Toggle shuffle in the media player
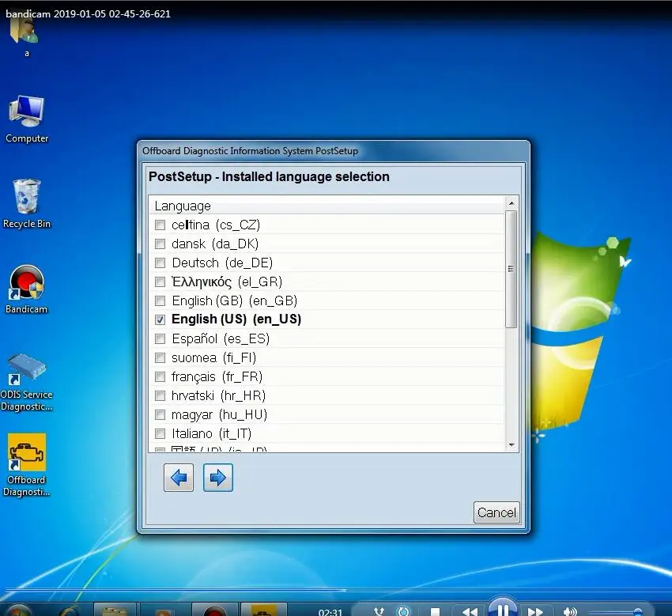672x616 pixels. (379, 612)
